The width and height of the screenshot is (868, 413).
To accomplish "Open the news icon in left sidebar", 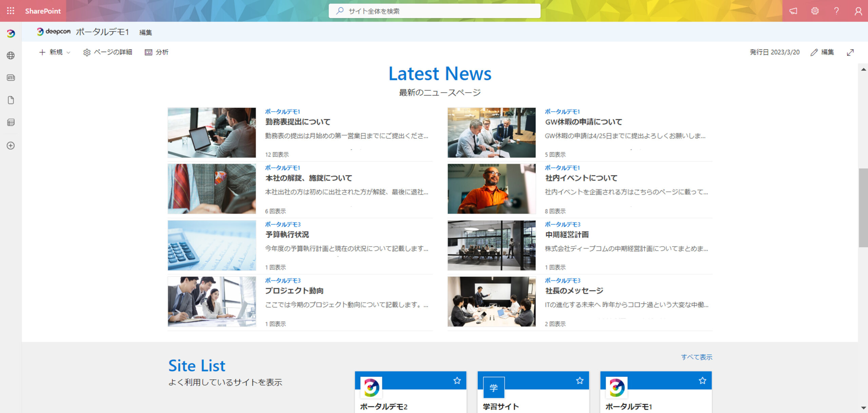I will click(x=11, y=78).
